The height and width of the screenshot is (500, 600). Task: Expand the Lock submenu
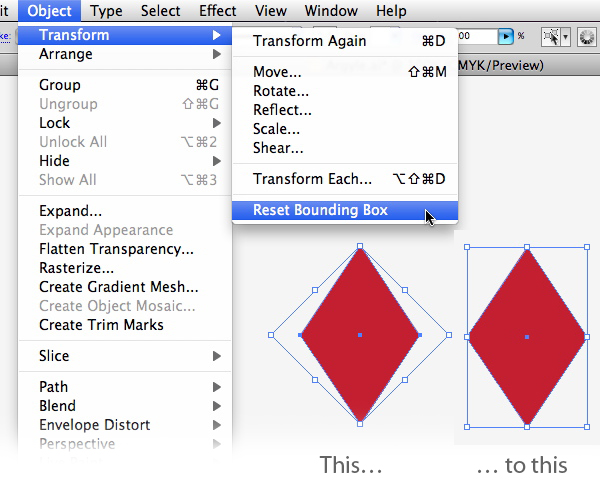tap(125, 123)
